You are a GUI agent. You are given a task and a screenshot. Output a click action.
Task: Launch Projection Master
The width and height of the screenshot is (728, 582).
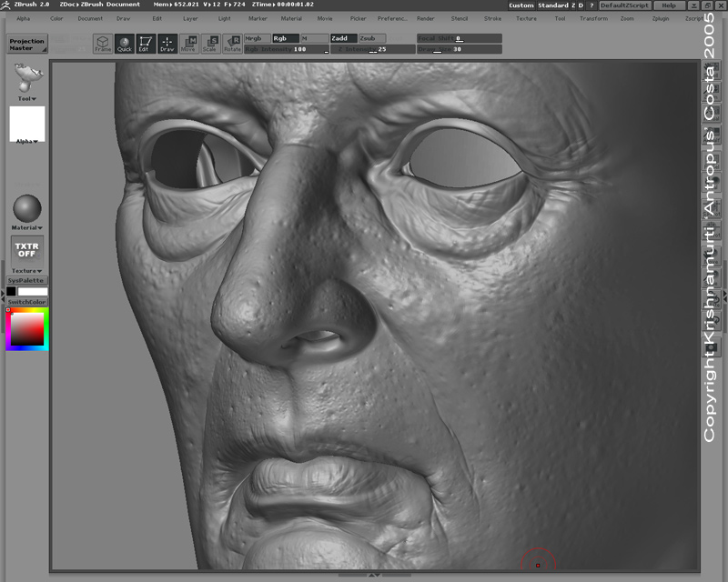coord(27,45)
